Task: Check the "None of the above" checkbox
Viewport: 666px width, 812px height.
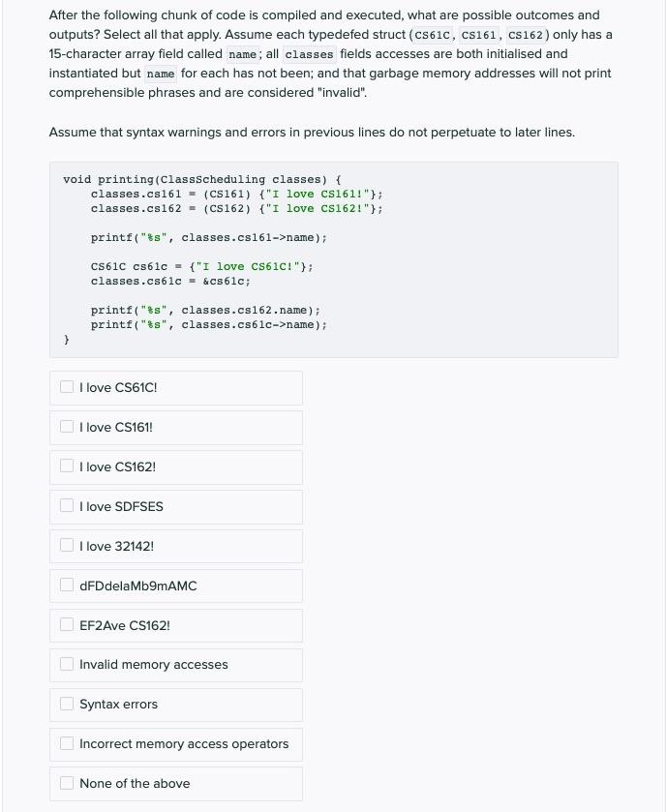Action: (x=67, y=782)
